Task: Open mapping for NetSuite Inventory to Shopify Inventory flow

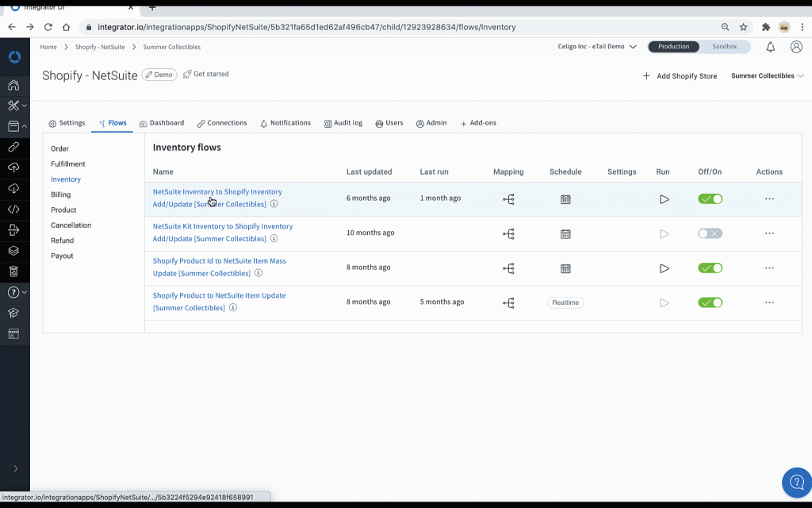Action: click(x=508, y=199)
